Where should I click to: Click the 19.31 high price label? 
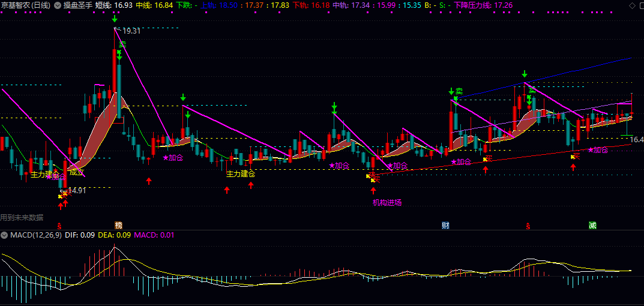tap(131, 31)
